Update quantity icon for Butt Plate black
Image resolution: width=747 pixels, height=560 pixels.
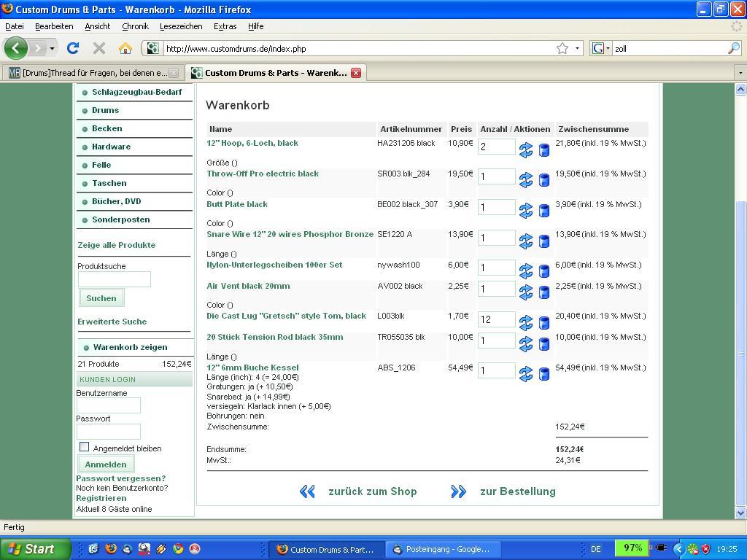click(x=526, y=211)
